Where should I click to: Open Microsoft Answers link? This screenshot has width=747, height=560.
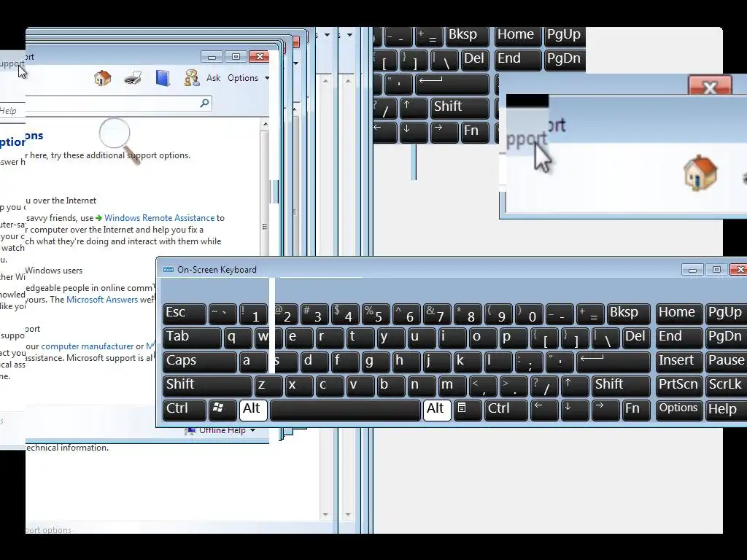[x=102, y=300]
